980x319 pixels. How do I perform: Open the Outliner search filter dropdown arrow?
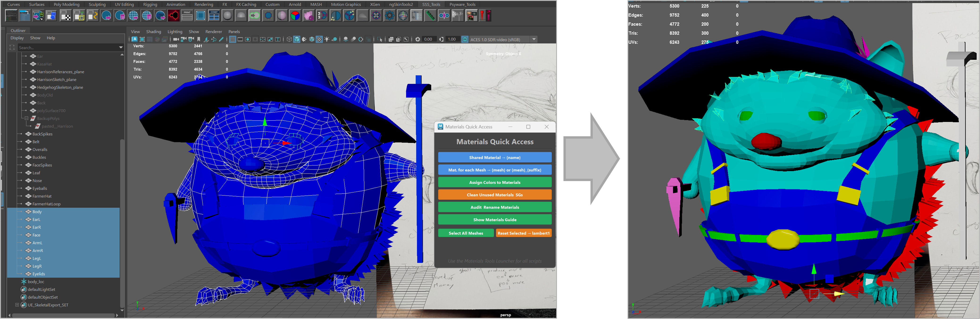click(121, 48)
